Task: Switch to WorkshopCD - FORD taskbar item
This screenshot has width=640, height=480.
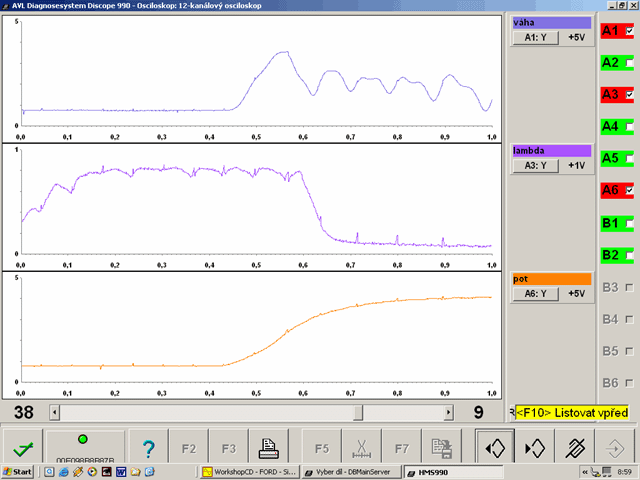Action: [250, 472]
